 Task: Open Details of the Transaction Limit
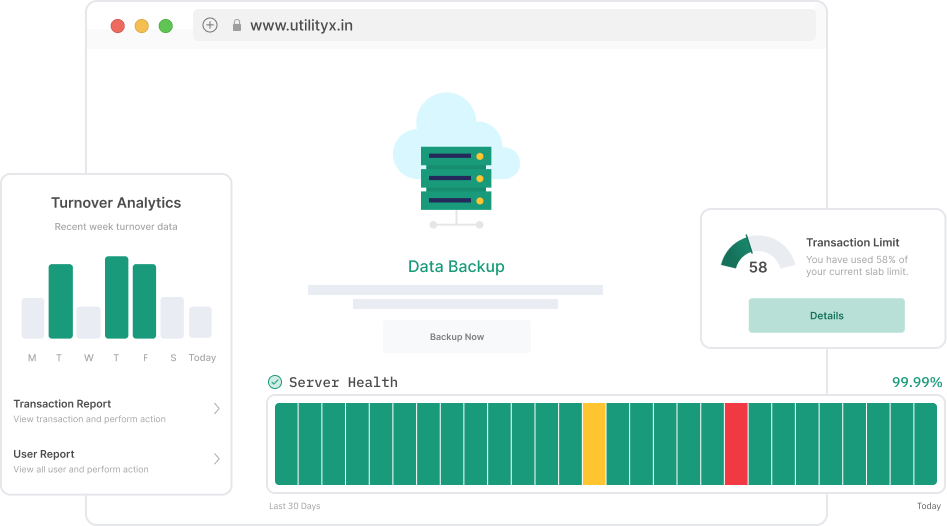pyautogui.click(x=826, y=316)
